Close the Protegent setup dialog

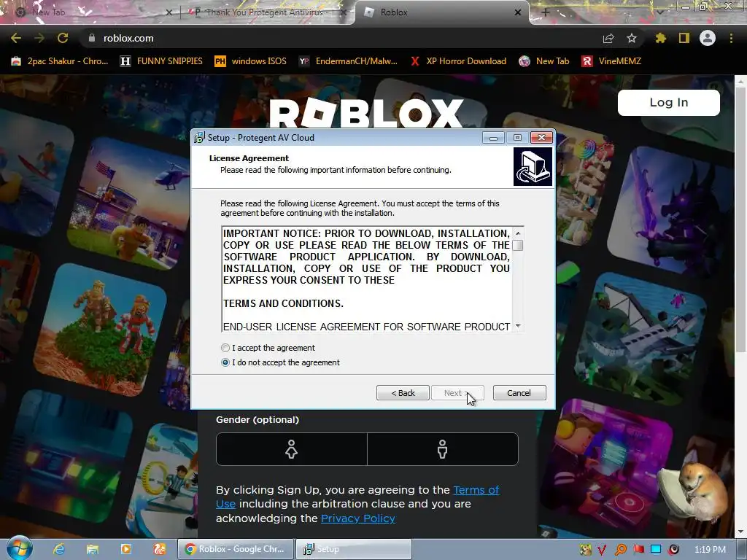[541, 138]
